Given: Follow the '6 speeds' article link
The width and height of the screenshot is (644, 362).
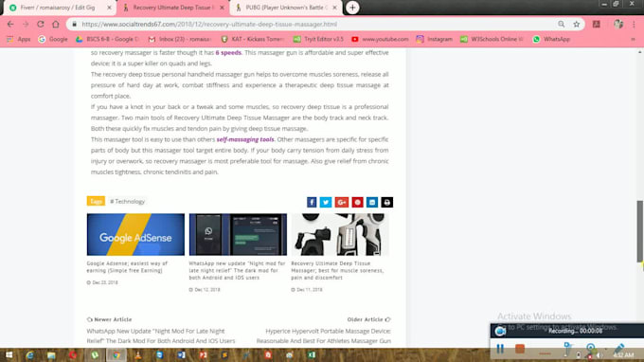Looking at the screenshot, I should point(228,53).
